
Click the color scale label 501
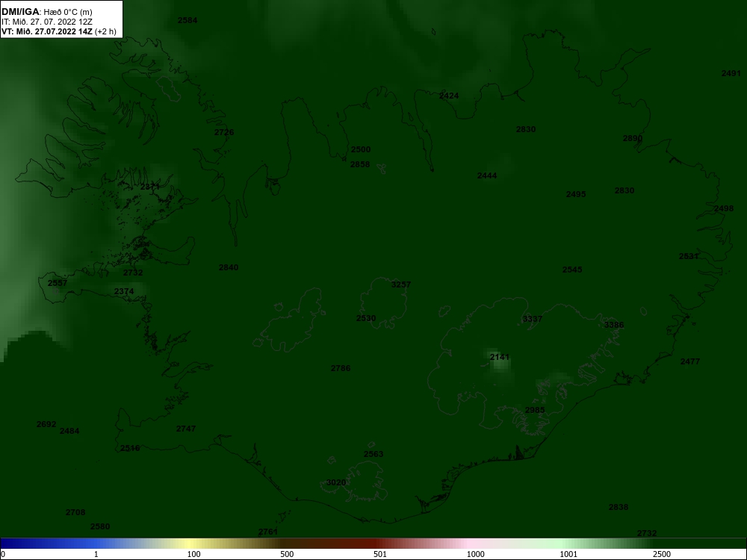point(380,554)
